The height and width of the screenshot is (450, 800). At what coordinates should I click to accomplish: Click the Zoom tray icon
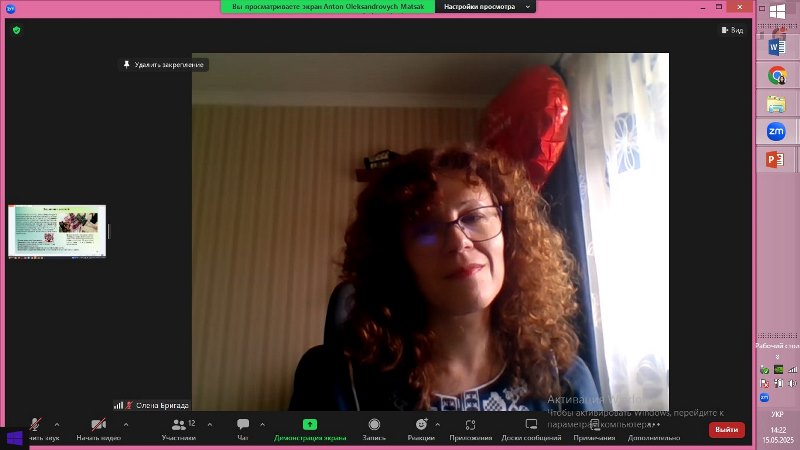(764, 397)
